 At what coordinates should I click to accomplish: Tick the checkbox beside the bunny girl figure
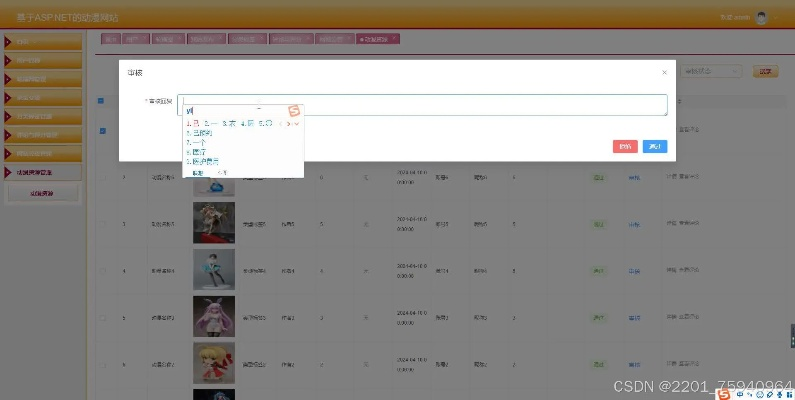(x=101, y=318)
